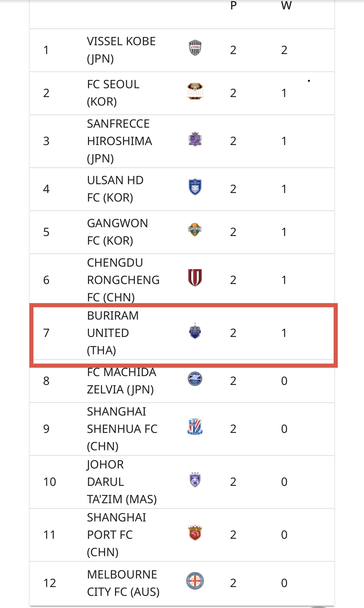Click the Melbourne City FC round crest
The height and width of the screenshot is (608, 364).
[195, 581]
